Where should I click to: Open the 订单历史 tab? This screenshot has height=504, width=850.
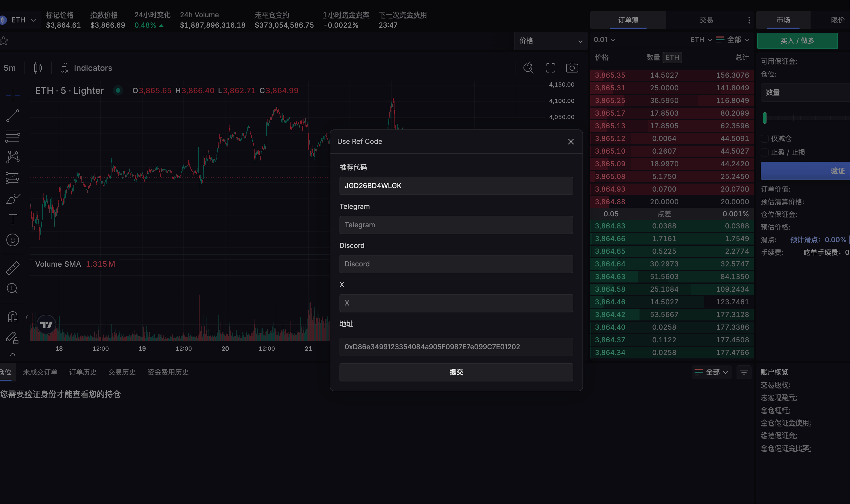(83, 372)
